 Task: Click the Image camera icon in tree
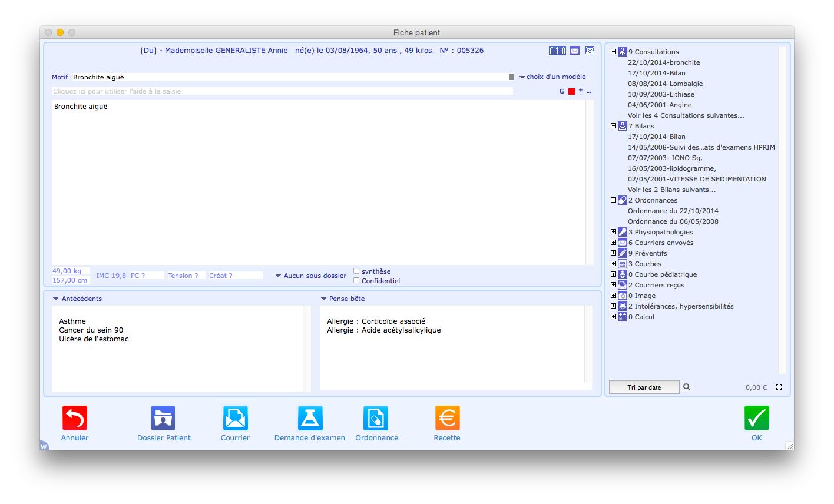click(623, 296)
